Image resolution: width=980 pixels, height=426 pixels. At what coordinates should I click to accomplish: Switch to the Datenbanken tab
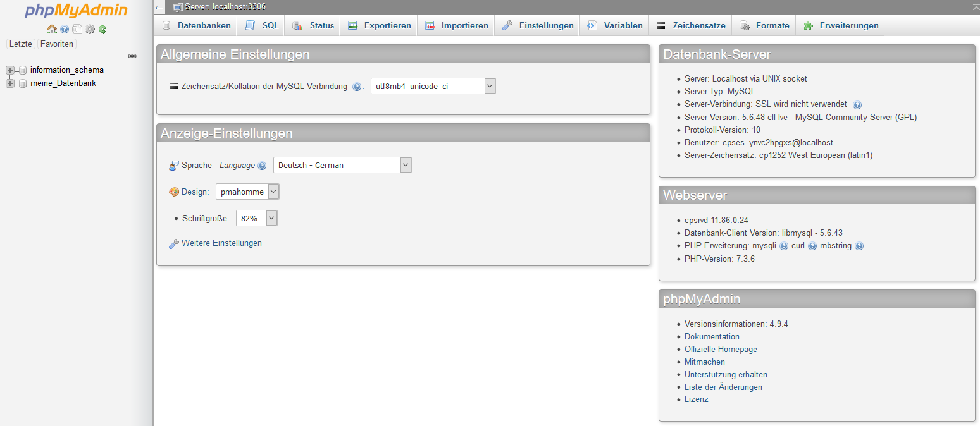[196, 26]
